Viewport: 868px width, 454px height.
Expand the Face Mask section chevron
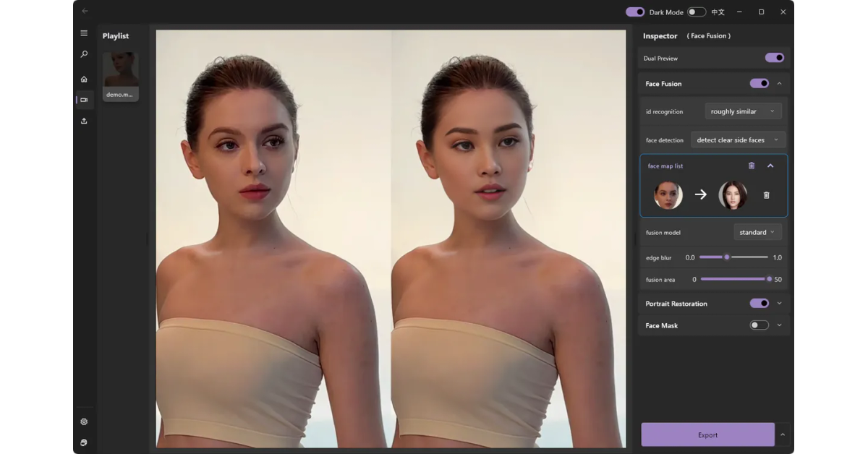779,325
